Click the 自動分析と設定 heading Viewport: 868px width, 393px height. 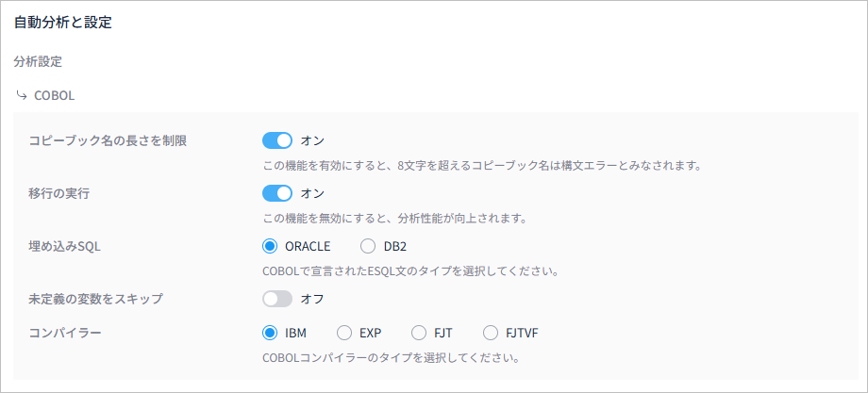62,24
